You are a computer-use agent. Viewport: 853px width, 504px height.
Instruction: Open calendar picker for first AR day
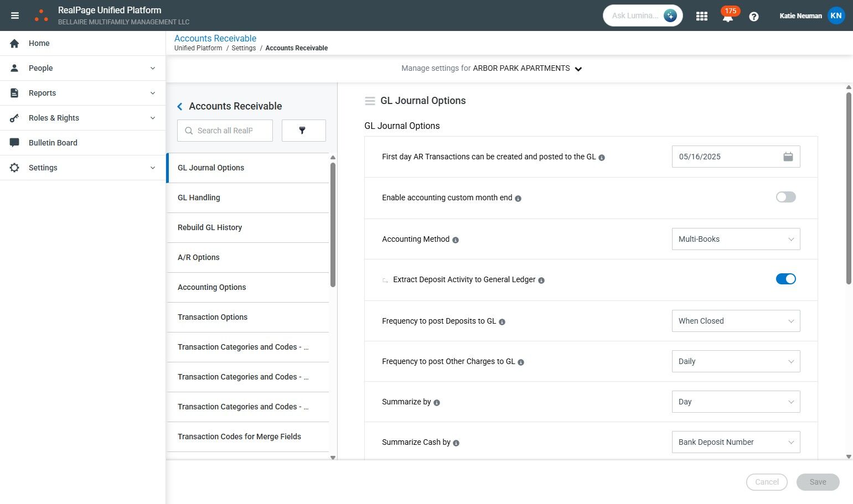pyautogui.click(x=788, y=157)
